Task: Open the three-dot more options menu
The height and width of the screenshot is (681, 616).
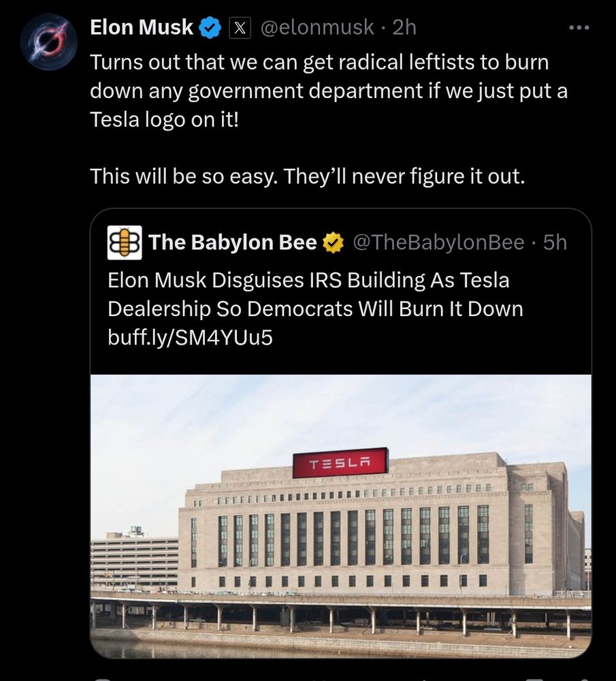Action: coord(579,27)
